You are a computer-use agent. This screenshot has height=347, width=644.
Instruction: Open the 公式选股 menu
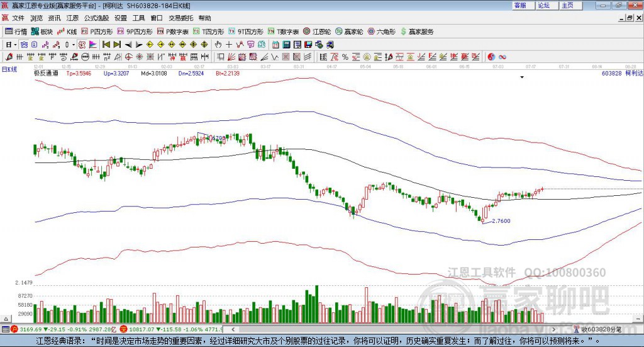pos(96,18)
